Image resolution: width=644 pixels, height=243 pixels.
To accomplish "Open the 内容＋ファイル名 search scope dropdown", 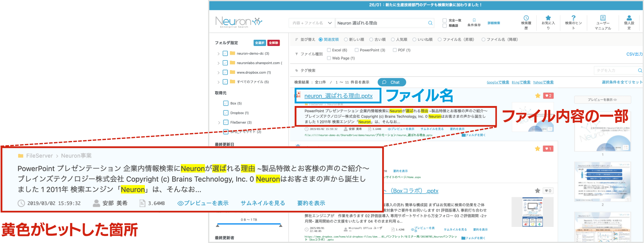I will coord(312,23).
